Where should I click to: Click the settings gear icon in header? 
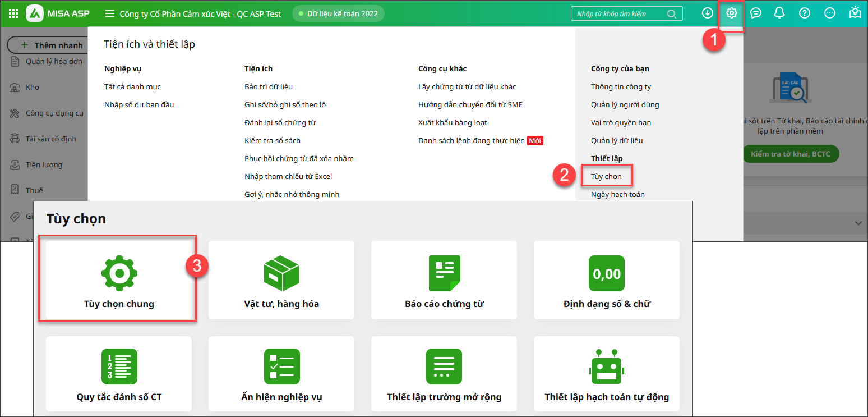click(731, 13)
